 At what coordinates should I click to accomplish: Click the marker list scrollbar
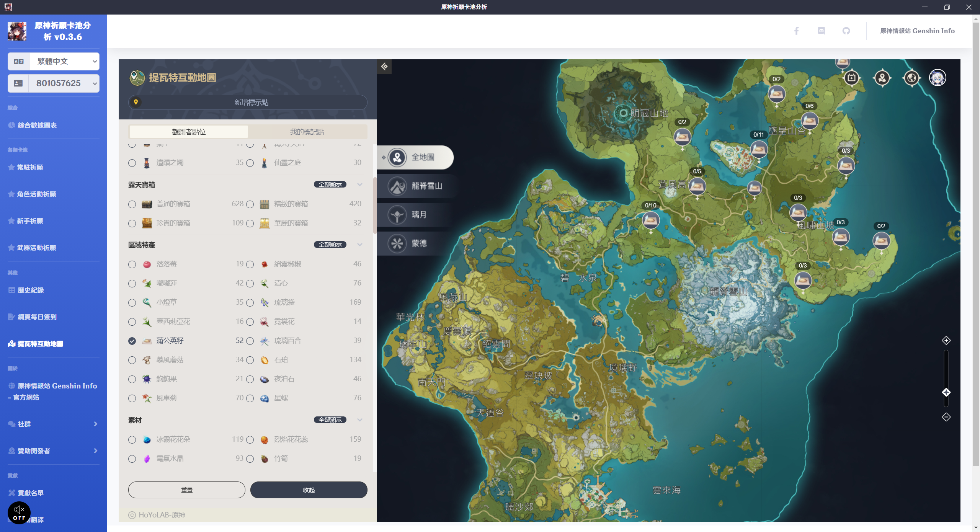[x=375, y=205]
